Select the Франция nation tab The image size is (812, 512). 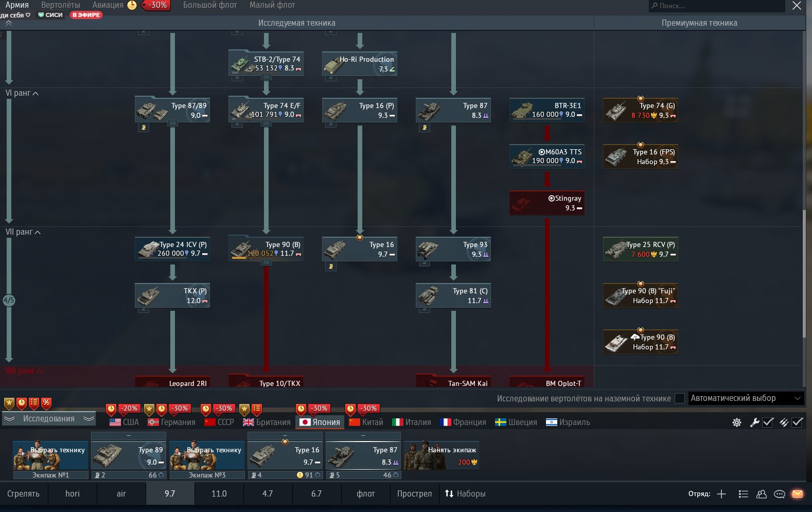pos(463,422)
